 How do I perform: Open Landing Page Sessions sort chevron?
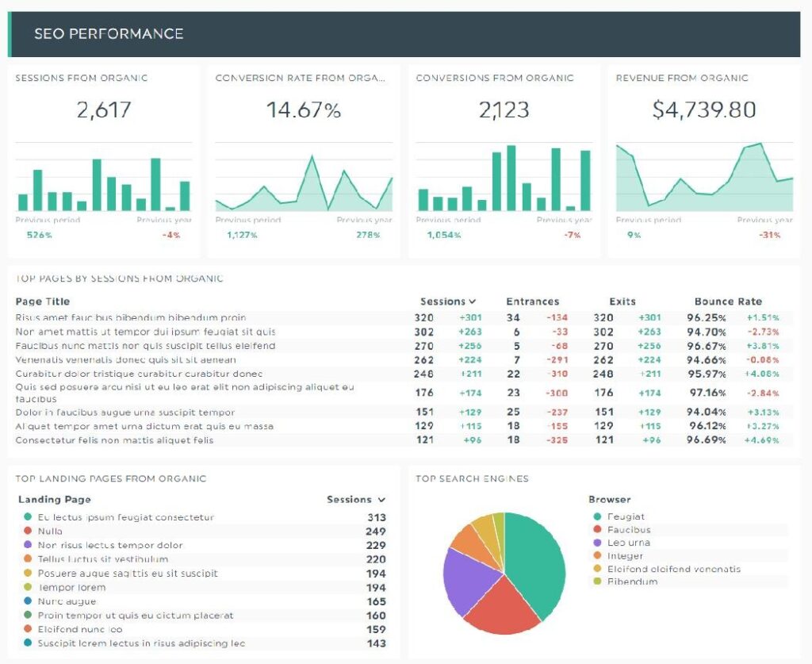381,500
